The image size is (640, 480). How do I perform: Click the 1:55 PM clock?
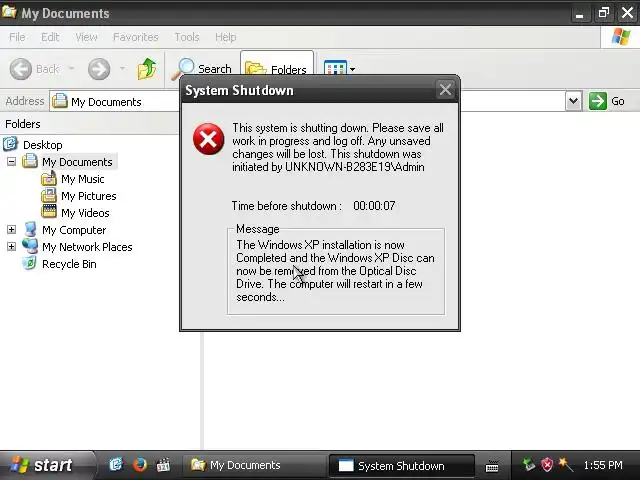(603, 465)
